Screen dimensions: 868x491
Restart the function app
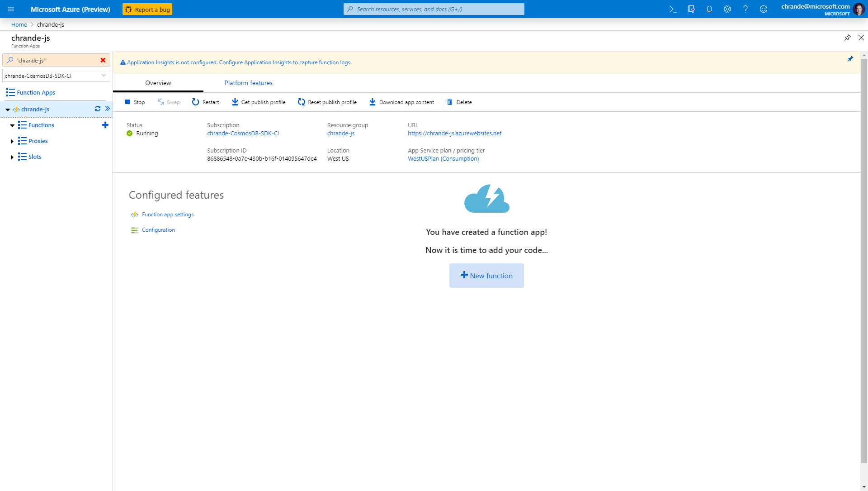(206, 102)
